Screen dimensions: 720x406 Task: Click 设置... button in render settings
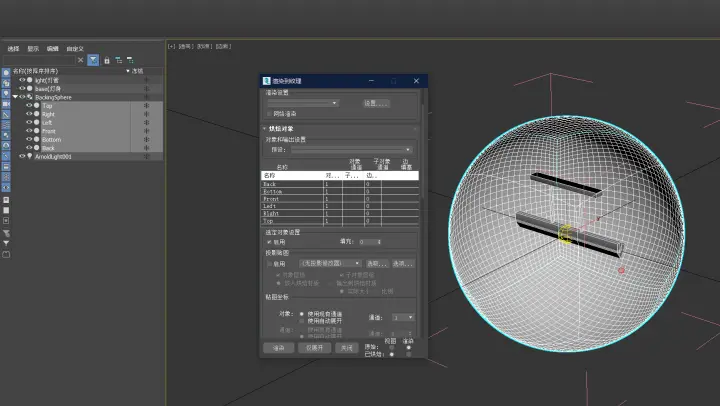tap(376, 103)
